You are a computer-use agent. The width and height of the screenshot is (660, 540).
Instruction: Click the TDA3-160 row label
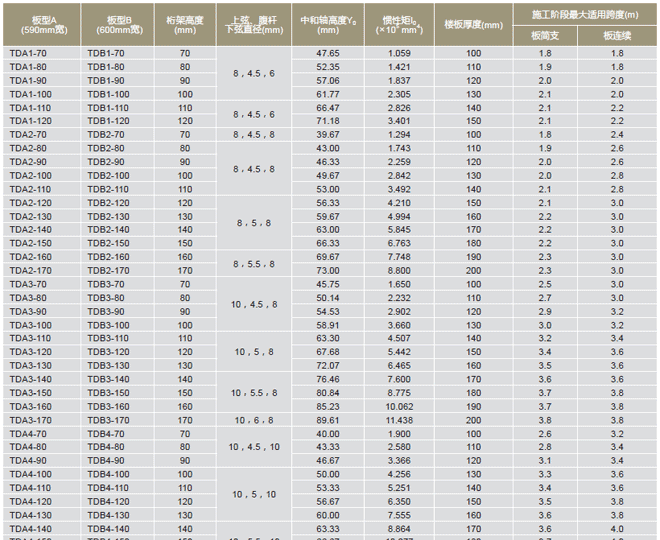pos(29,406)
